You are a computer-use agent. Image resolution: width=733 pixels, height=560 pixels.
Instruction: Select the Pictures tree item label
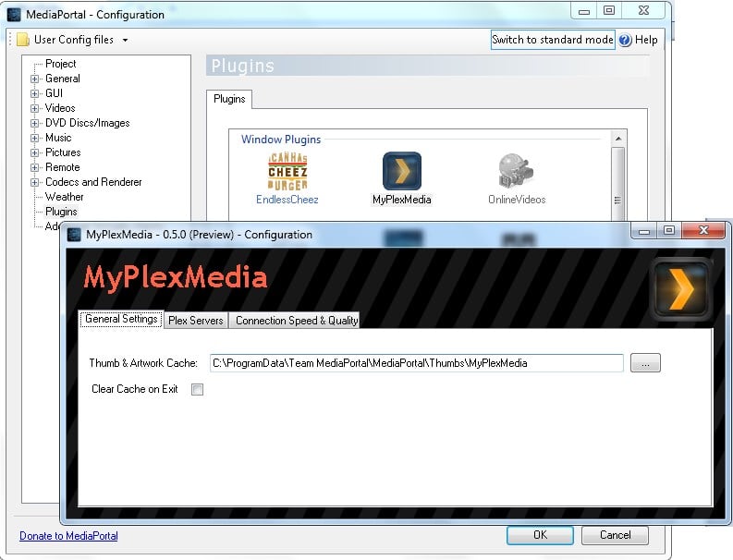pyautogui.click(x=63, y=152)
